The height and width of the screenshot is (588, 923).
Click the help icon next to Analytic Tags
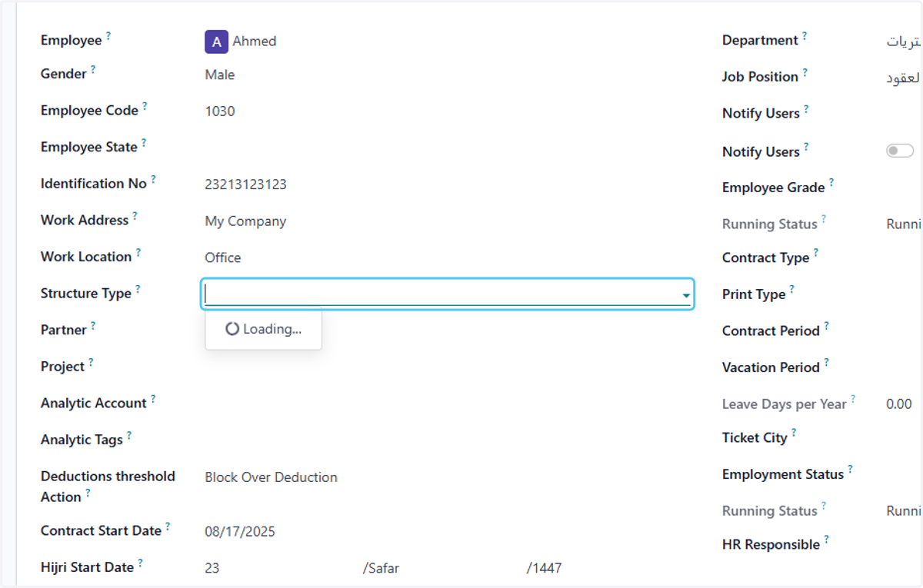[x=129, y=435]
